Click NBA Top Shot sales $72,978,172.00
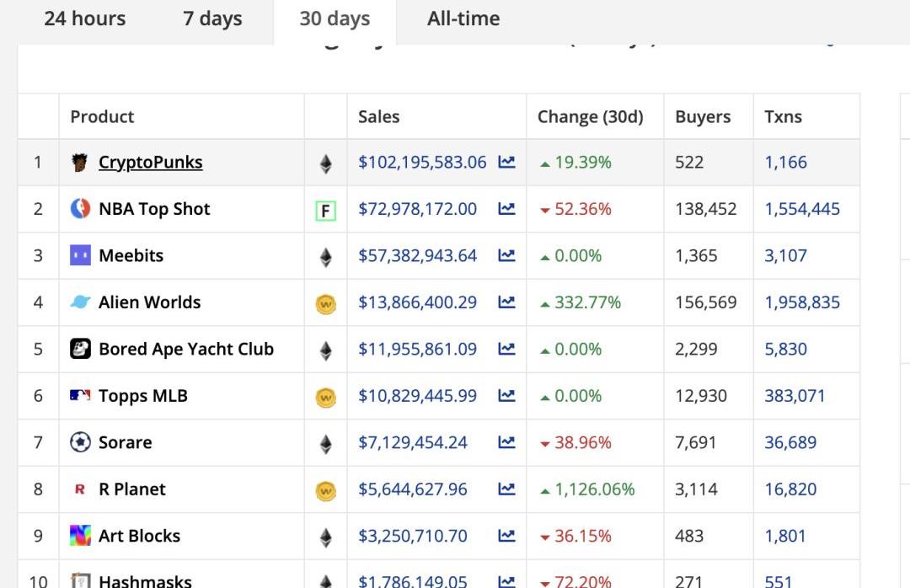 pos(417,208)
